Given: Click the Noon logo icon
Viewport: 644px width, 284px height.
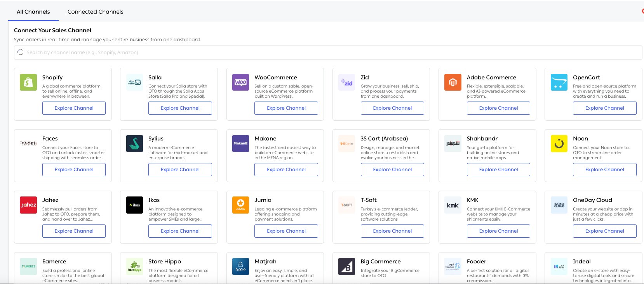Looking at the screenshot, I should click(x=559, y=144).
